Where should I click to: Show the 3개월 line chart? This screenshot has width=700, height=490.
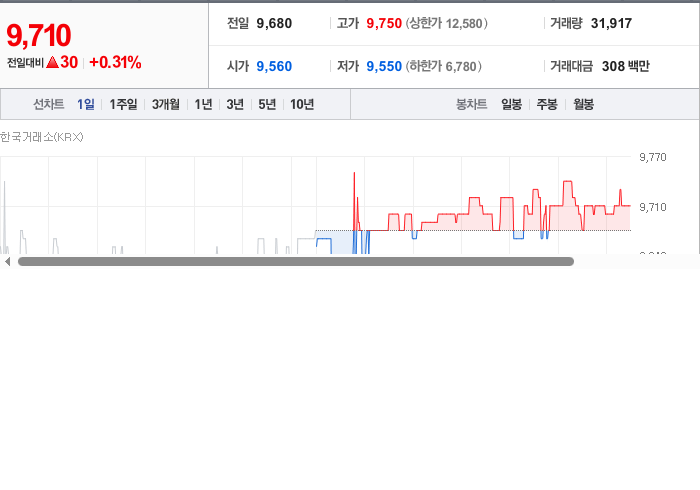(x=166, y=104)
